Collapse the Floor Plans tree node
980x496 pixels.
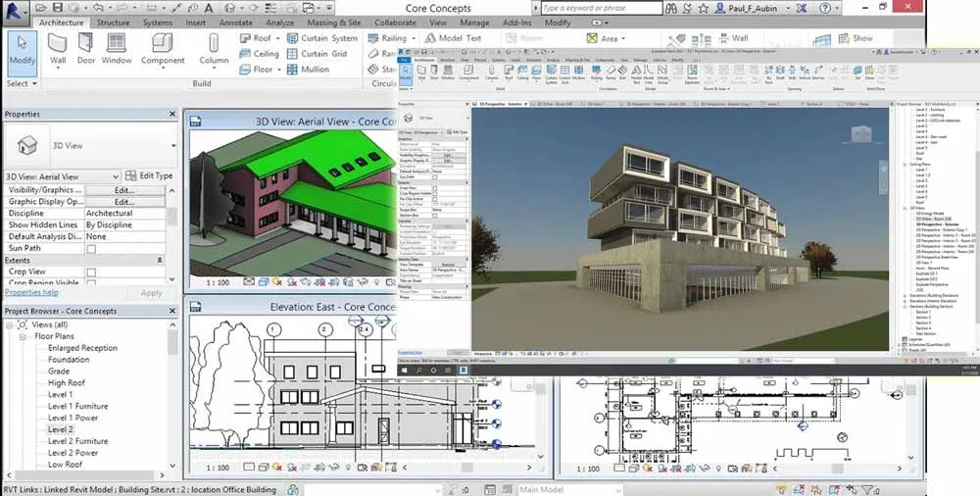22,336
